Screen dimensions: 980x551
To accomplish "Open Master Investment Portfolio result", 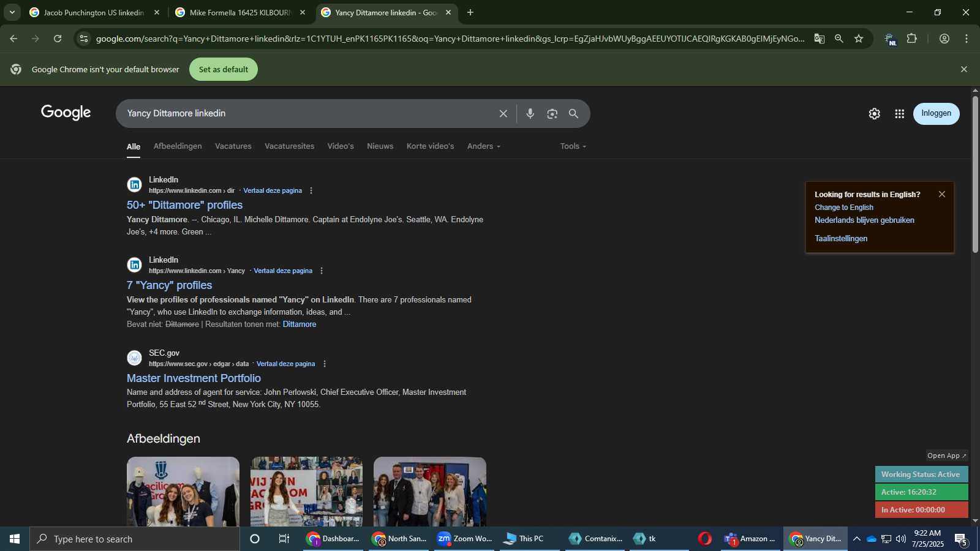I will coord(194,378).
